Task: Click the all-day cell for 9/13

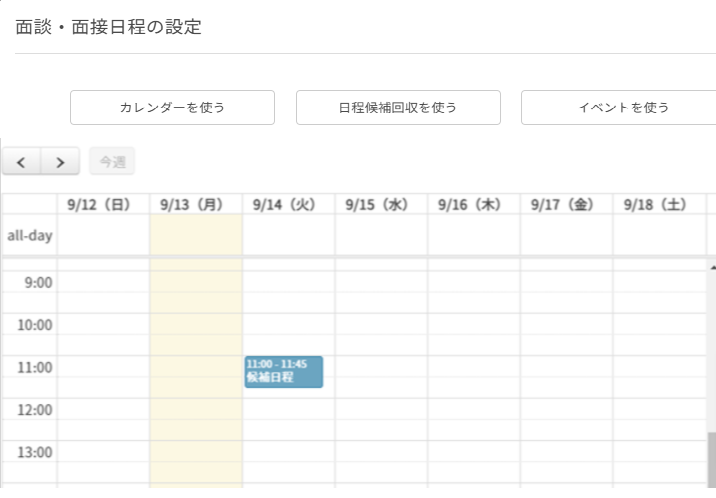Action: (196, 236)
